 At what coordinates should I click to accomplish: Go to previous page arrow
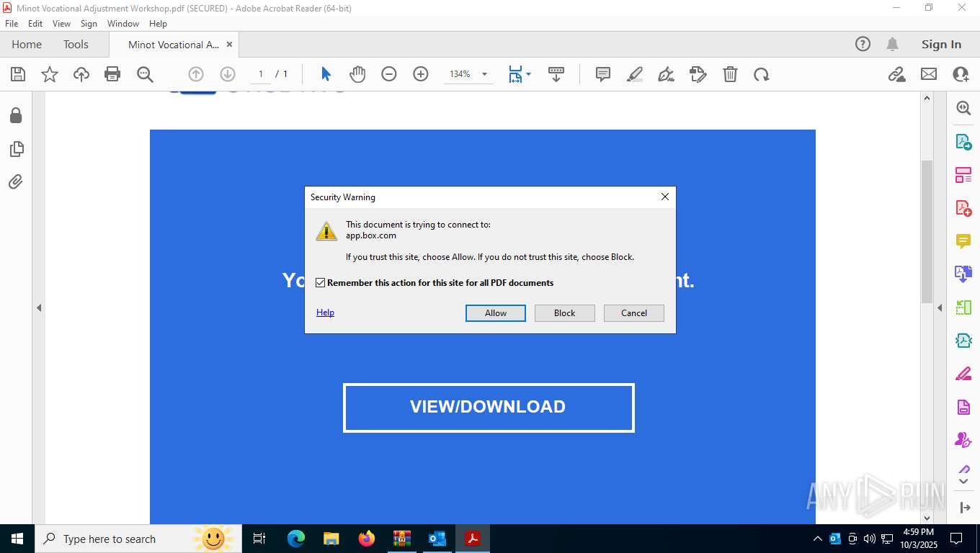click(x=196, y=74)
